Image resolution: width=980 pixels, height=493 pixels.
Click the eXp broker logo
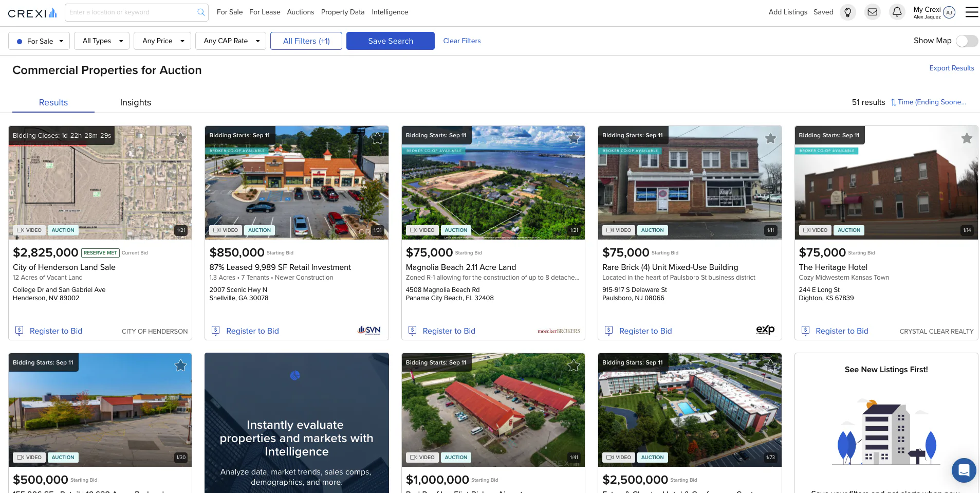tap(765, 330)
